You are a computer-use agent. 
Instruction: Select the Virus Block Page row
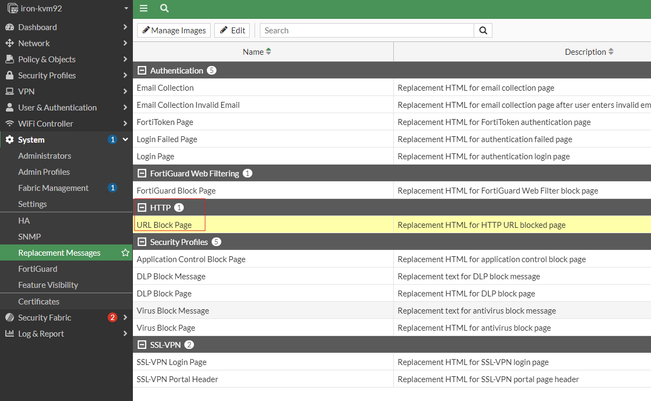(x=392, y=328)
